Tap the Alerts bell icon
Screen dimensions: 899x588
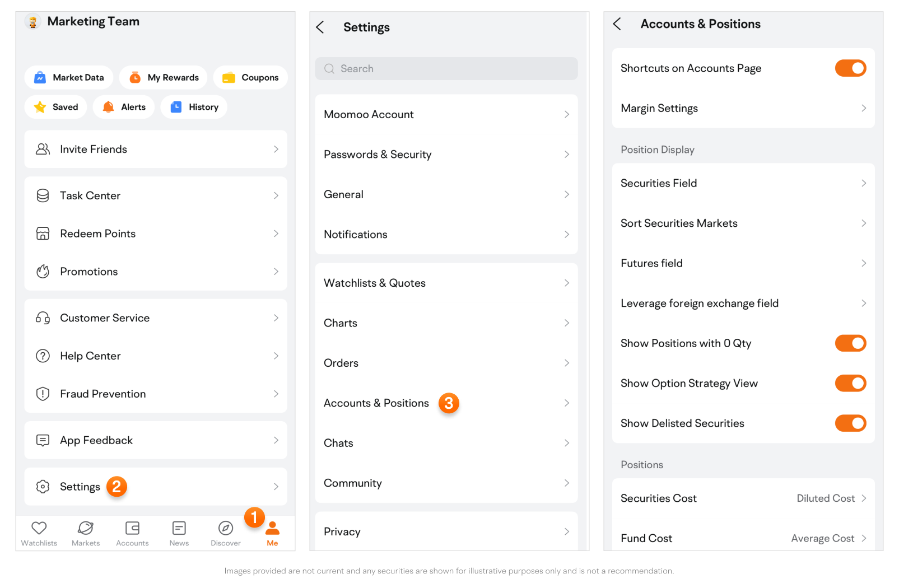click(x=108, y=107)
